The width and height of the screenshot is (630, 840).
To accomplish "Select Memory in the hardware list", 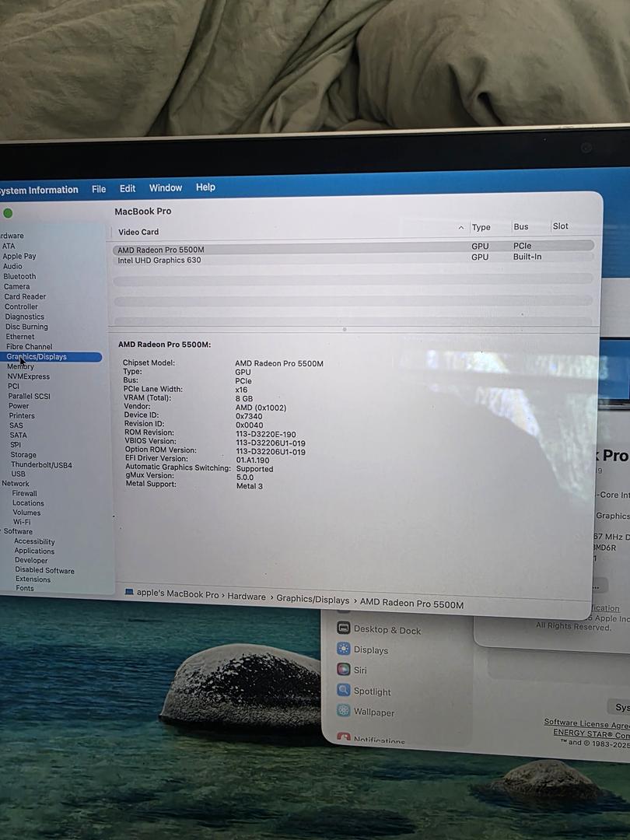I will 20,366.
